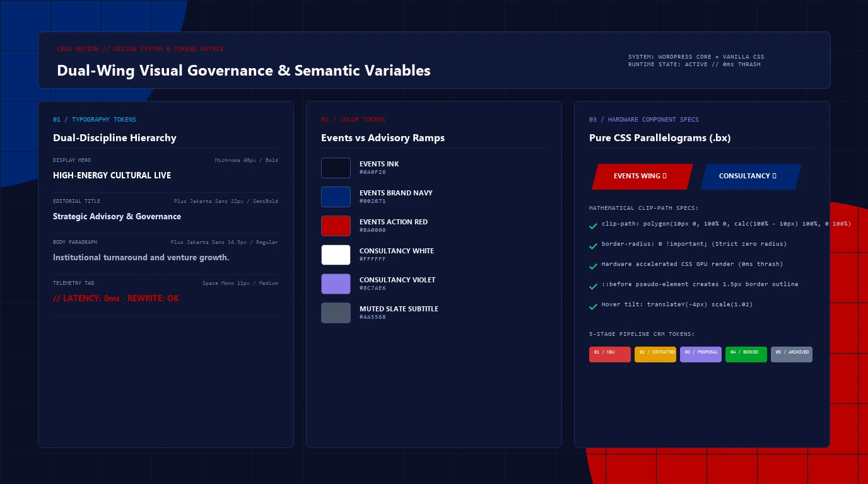Click the 02 / CONTACTED pipeline tag
This screenshot has height=484, width=868.
tap(655, 354)
